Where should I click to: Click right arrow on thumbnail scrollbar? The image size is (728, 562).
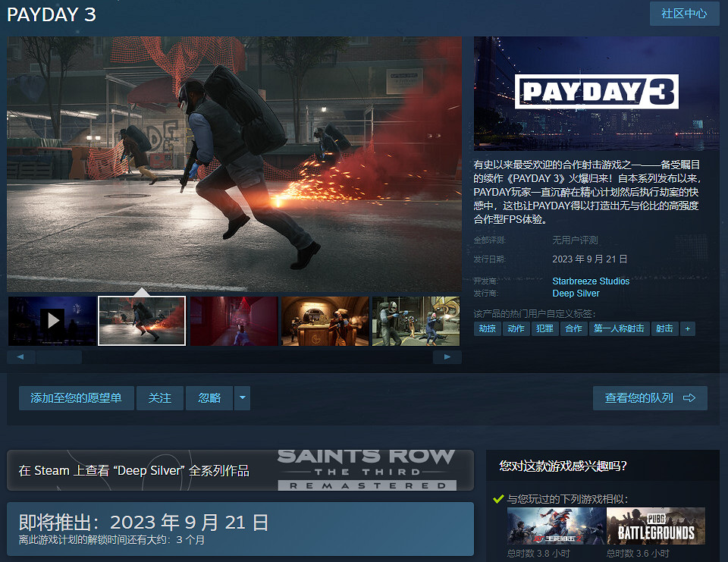point(447,357)
